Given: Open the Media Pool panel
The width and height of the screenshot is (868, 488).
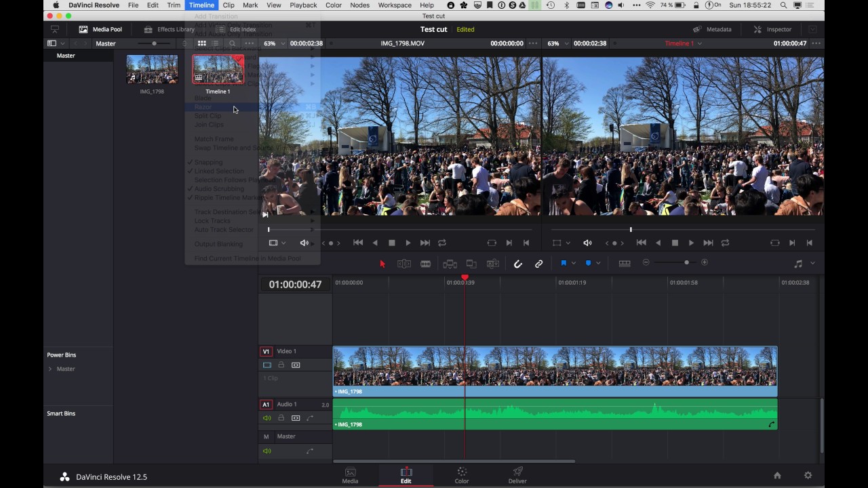Looking at the screenshot, I should 100,29.
